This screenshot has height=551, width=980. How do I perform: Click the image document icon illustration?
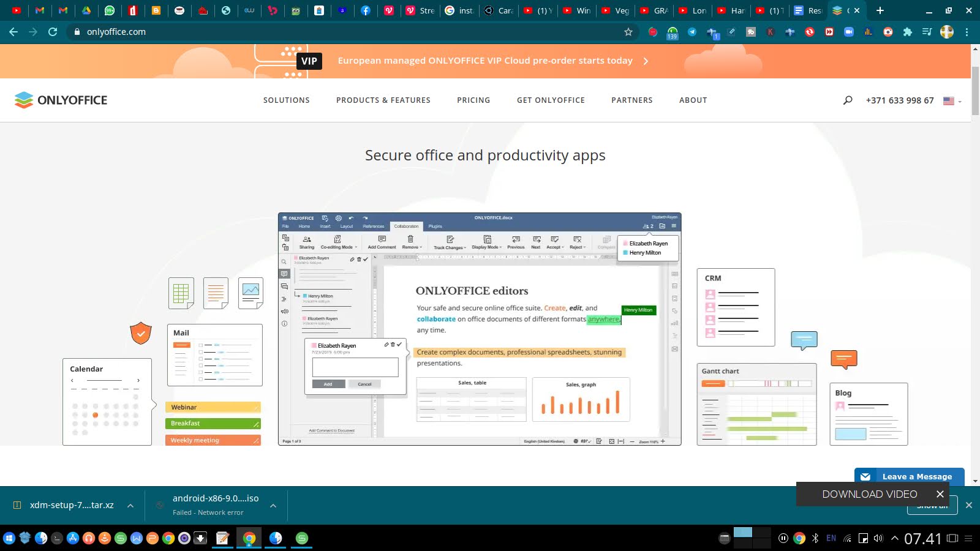[x=251, y=293]
